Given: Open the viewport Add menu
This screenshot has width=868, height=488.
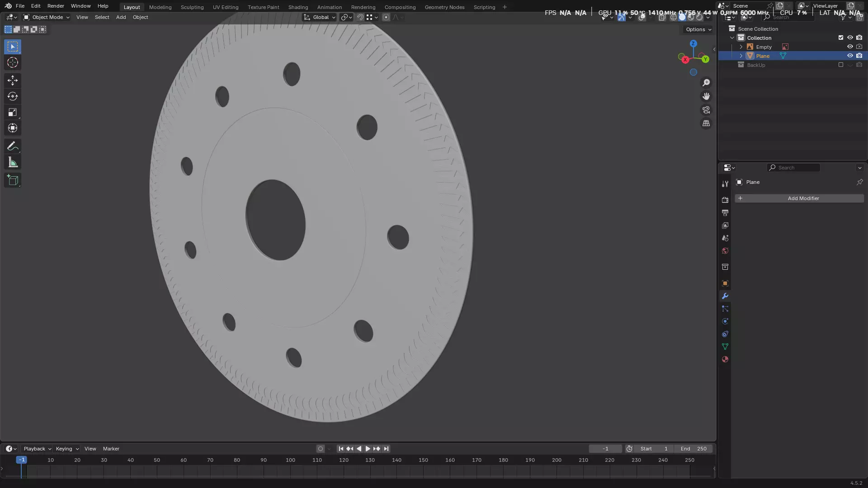Looking at the screenshot, I should [121, 17].
